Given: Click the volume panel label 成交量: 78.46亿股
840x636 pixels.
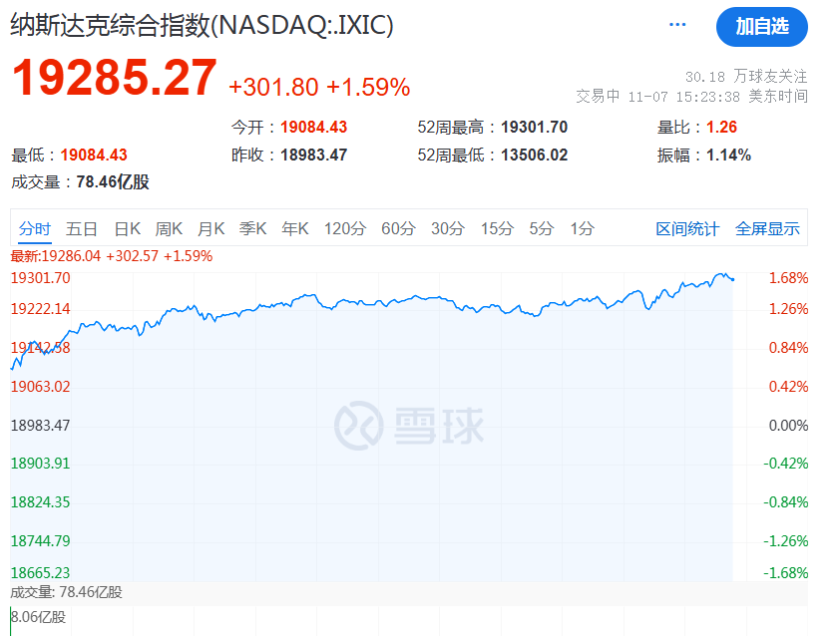Looking at the screenshot, I should (x=67, y=592).
